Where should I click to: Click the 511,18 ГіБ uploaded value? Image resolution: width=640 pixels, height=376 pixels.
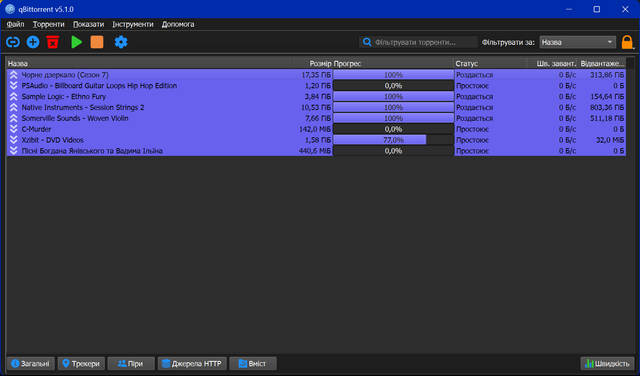pos(607,118)
